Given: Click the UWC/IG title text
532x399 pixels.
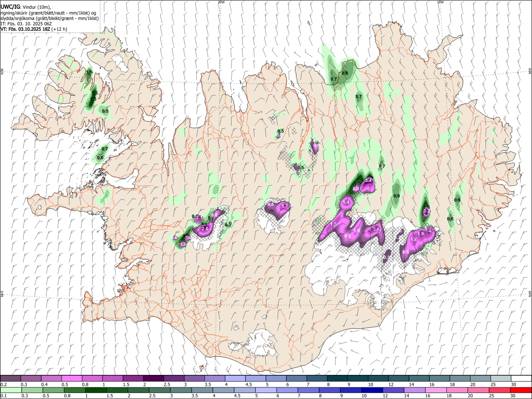Looking at the screenshot, I should (10, 7).
